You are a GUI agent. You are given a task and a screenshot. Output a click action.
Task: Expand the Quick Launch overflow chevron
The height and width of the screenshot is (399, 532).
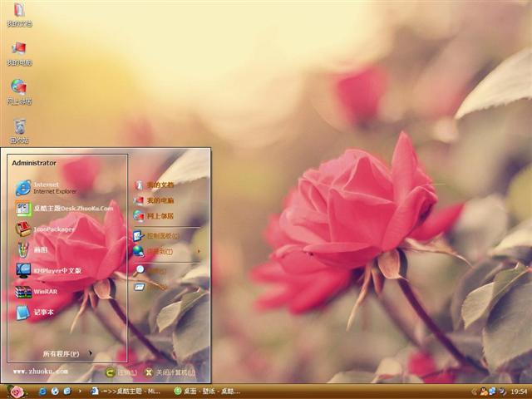(80, 391)
